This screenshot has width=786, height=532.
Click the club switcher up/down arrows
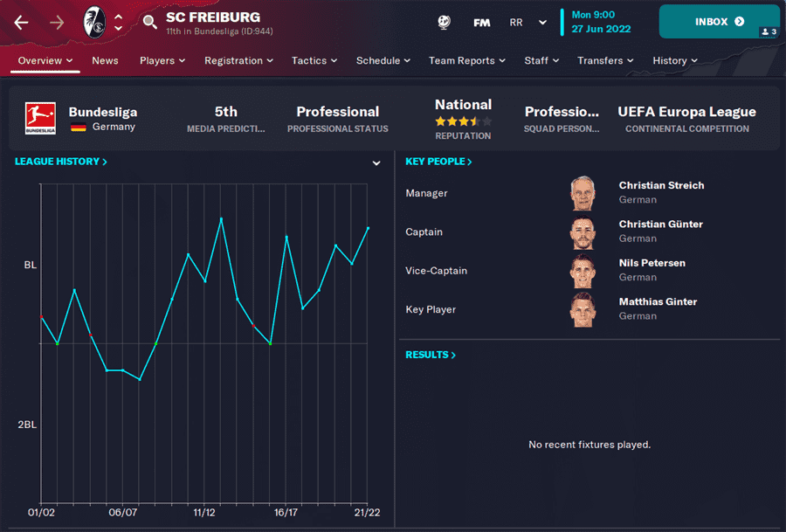(x=118, y=23)
